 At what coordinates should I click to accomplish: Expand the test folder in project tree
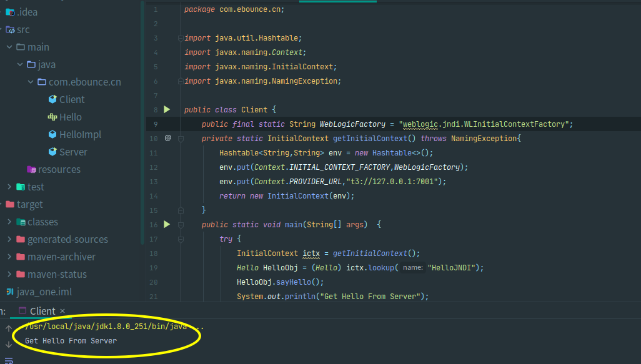(9, 187)
